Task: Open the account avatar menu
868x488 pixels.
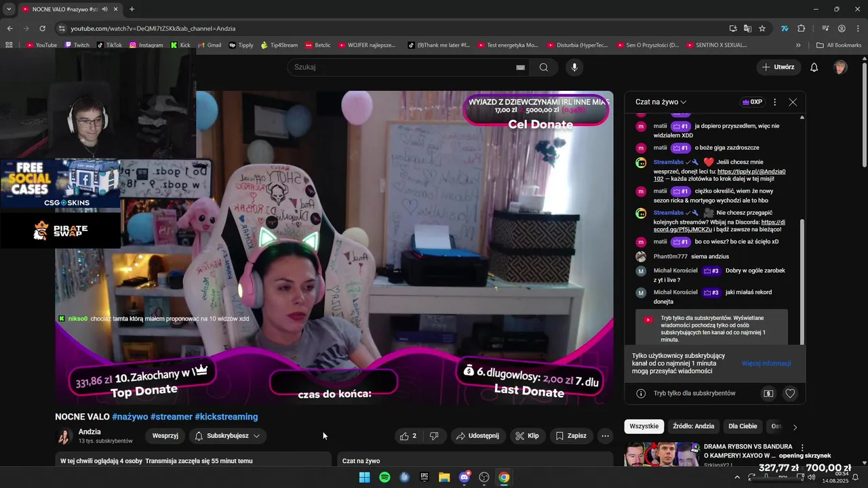Action: (840, 67)
